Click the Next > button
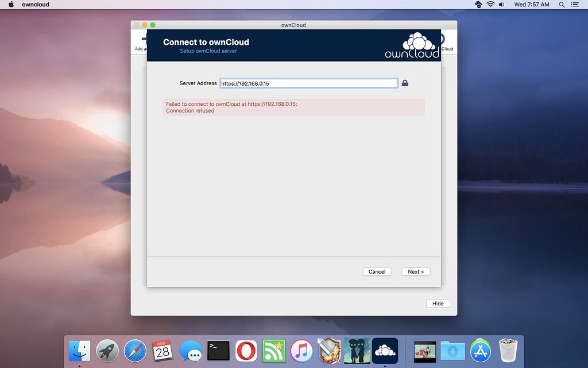 pos(416,271)
